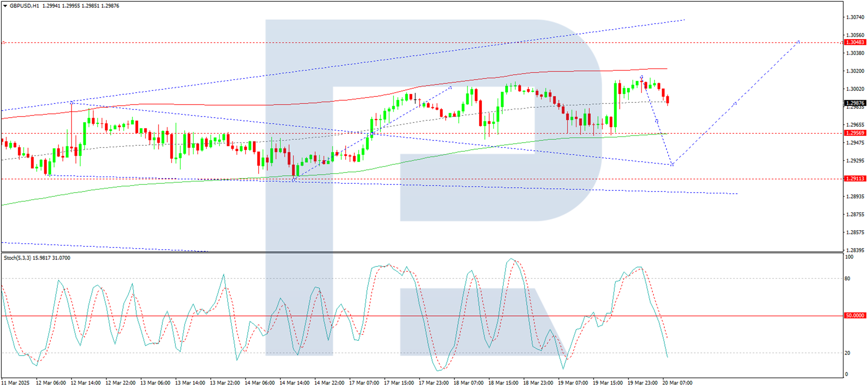Click the 11 Mar 2025 date label
The image size is (868, 389).
click(16, 383)
